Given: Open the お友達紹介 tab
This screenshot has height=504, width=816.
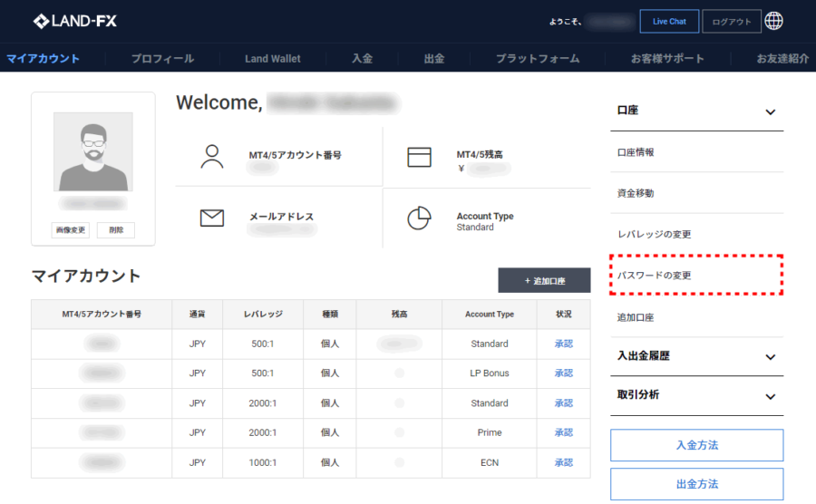Looking at the screenshot, I should click(x=782, y=58).
